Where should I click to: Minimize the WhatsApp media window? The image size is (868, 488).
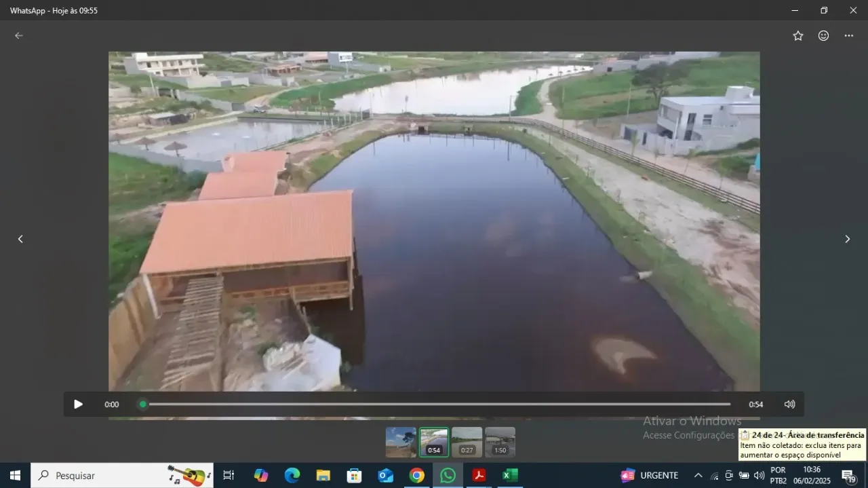tap(795, 10)
